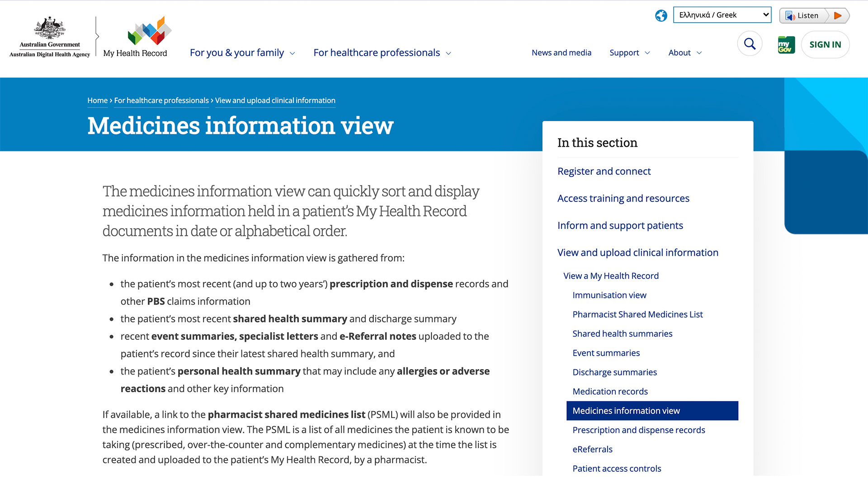Click the globe language icon
Viewport: 868px width, 488px height.
(x=661, y=15)
